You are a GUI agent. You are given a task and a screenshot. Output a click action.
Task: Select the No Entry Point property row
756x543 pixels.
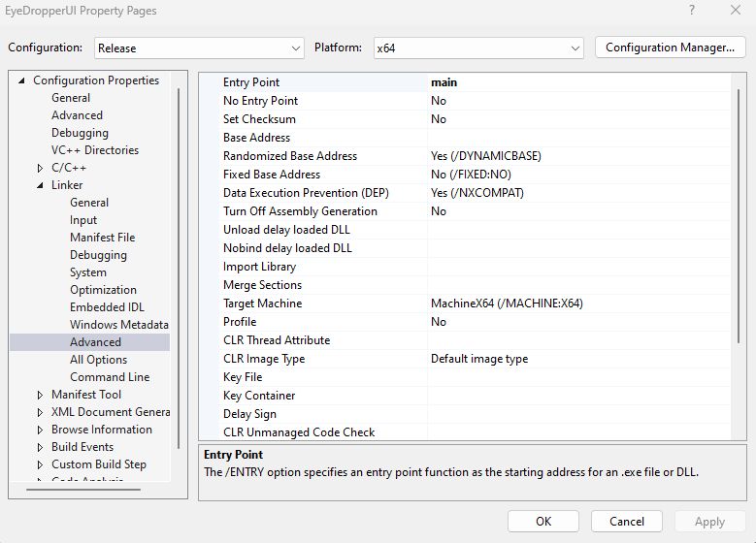474,101
